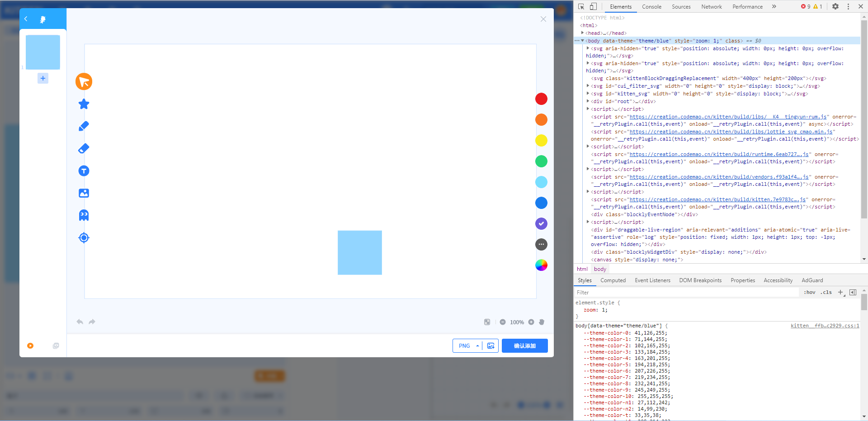Open the kitten css source link
Screen dimensions: 868x421
coord(825,326)
